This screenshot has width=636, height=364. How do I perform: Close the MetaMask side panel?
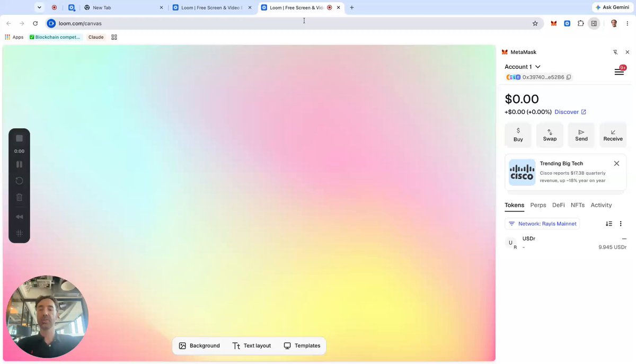628,52
